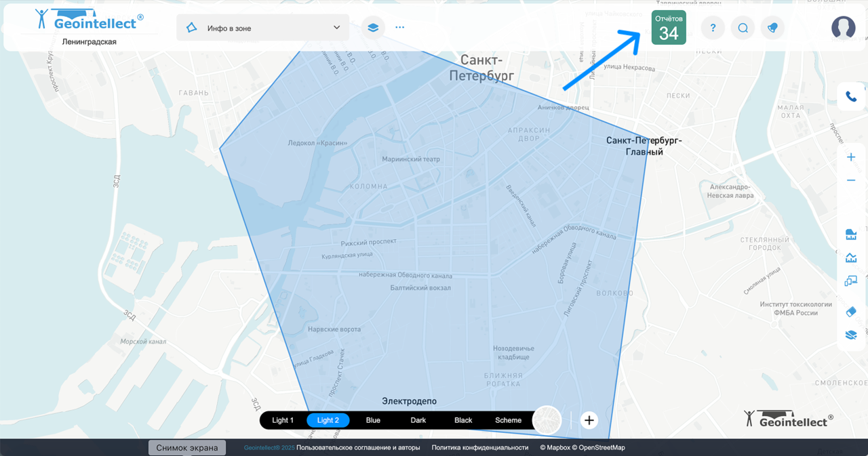Screen dimensions: 868x456
Task: Switch map style to Blue
Action: (x=373, y=420)
